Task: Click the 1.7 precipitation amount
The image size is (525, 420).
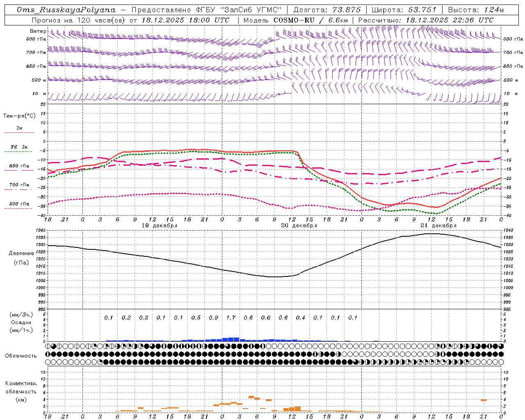Action: tap(231, 318)
